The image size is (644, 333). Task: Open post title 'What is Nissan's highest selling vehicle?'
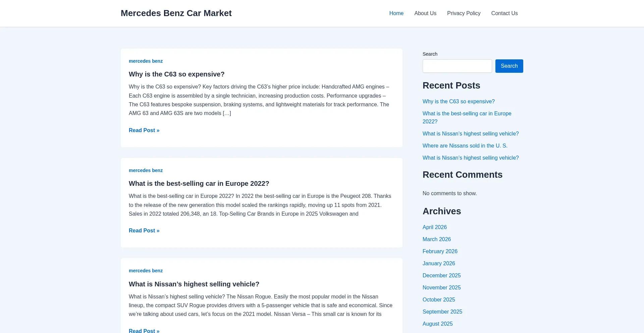(194, 284)
